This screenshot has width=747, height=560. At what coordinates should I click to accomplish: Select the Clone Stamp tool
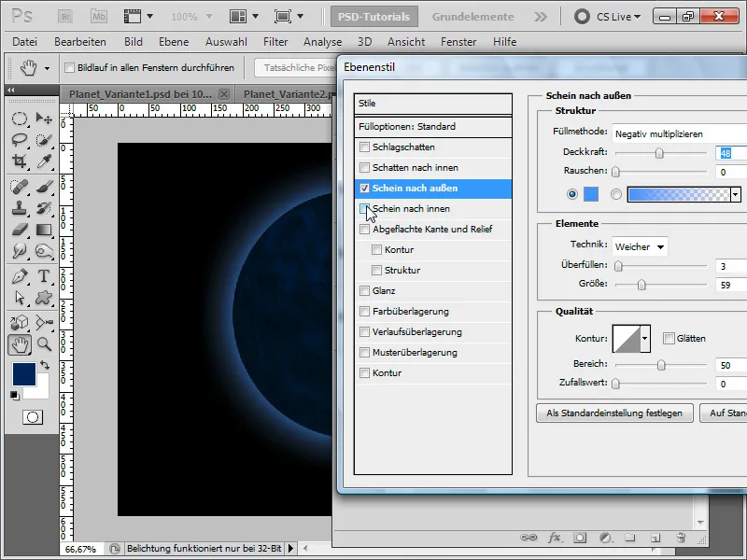(x=19, y=208)
